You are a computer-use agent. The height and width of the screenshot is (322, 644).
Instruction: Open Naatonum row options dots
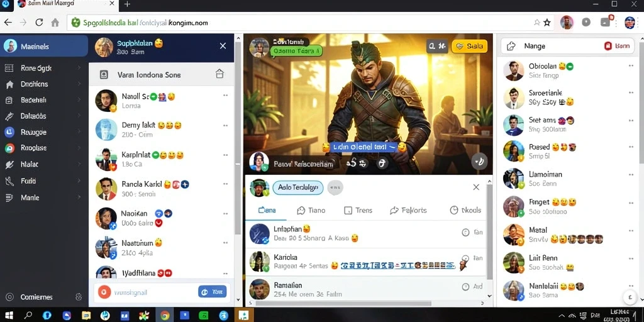225,243
